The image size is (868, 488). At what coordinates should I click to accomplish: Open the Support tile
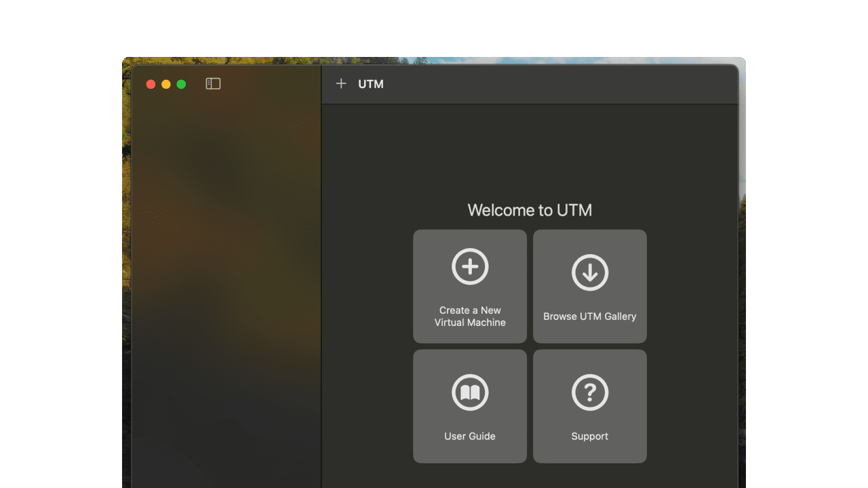[590, 406]
